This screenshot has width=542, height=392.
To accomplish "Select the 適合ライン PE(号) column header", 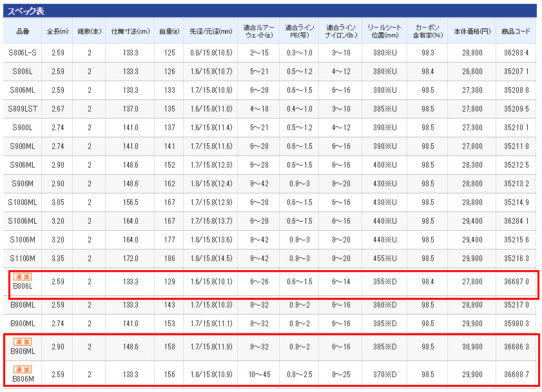I will click(300, 31).
